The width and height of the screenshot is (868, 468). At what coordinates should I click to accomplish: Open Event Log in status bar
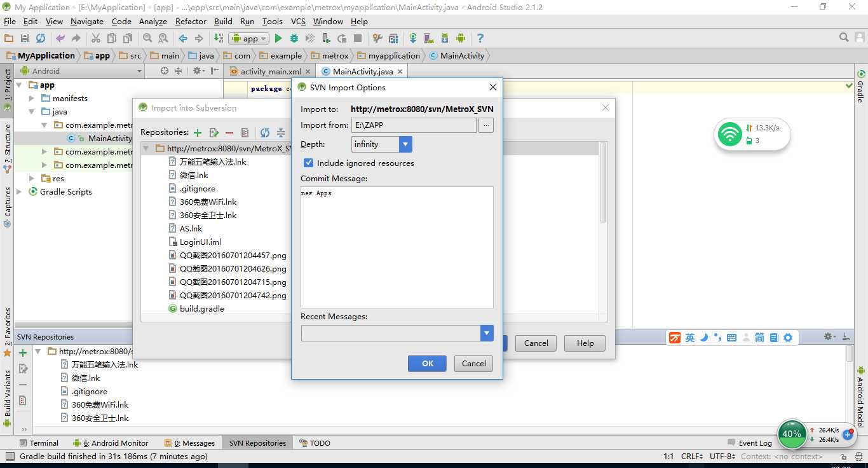coord(750,443)
